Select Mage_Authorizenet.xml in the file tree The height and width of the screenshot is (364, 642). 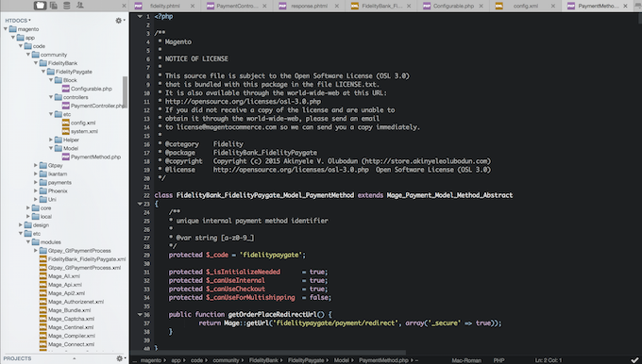pos(76,302)
